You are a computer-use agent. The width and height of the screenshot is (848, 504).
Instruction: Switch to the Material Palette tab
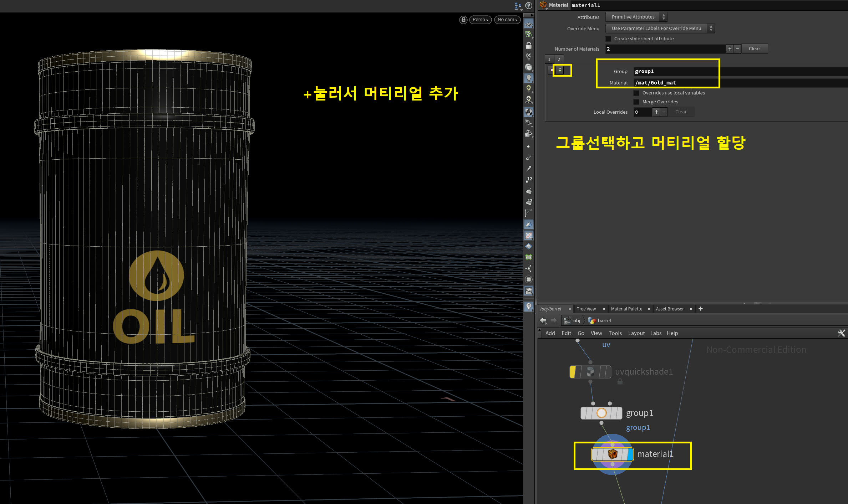(x=626, y=309)
